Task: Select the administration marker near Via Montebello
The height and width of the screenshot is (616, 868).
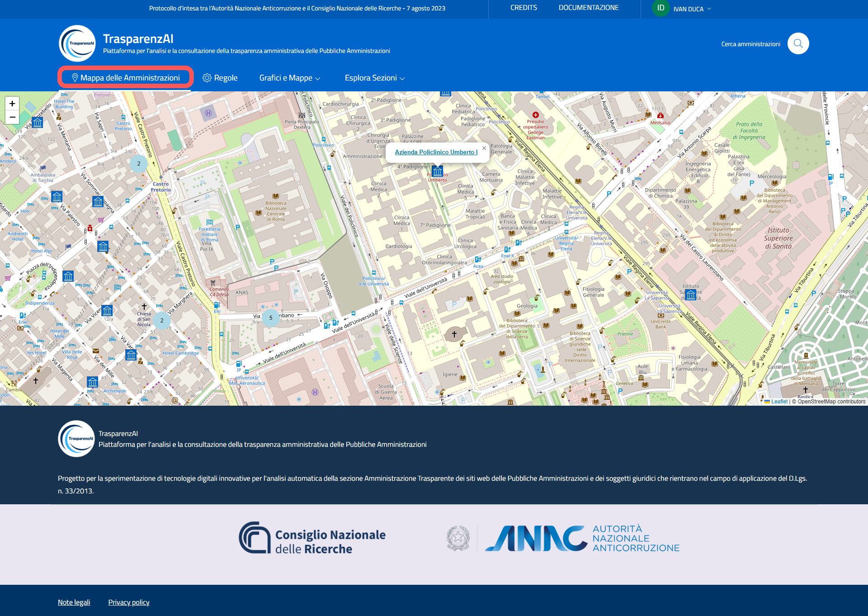Action: [38, 123]
